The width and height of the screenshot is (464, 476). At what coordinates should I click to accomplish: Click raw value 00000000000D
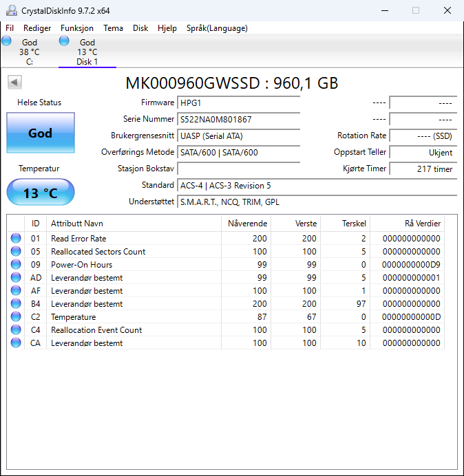(x=411, y=317)
